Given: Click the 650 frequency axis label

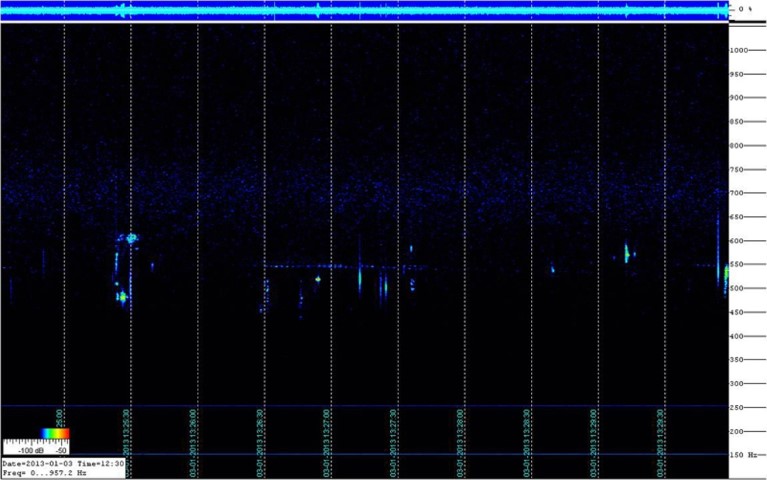Looking at the screenshot, I should coord(737,217).
